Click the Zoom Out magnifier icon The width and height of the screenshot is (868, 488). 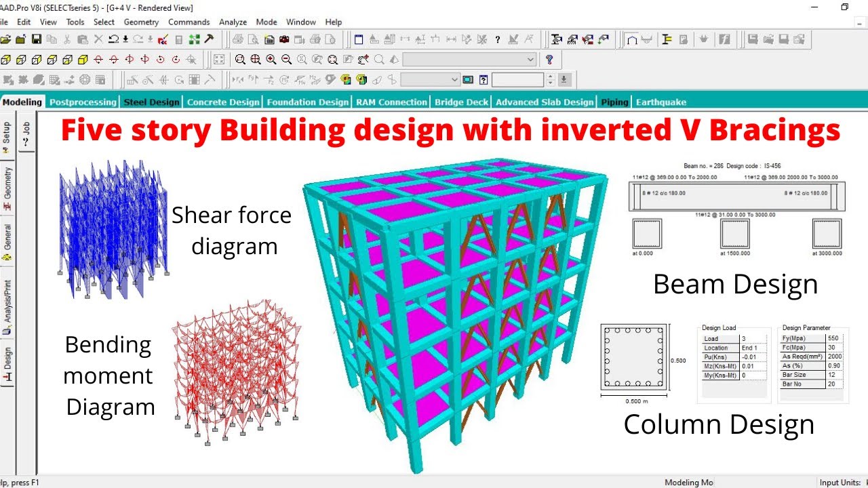pos(286,60)
